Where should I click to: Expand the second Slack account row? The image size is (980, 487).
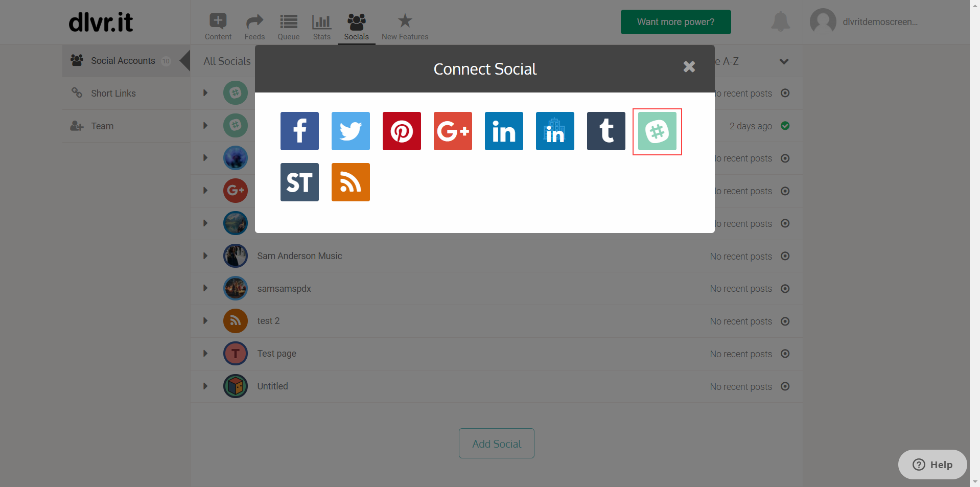point(205,126)
